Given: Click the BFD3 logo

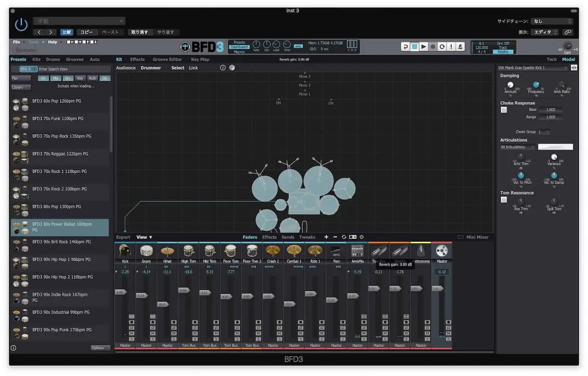Looking at the screenshot, I should click(x=202, y=47).
